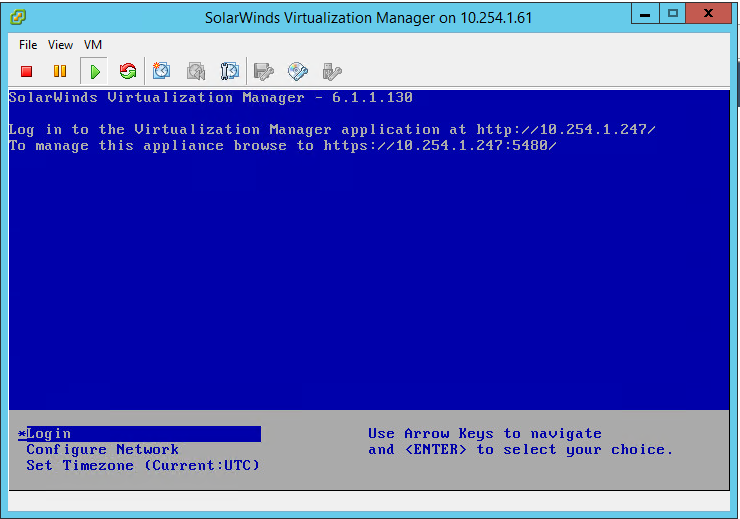Minimize the console window
This screenshot has width=740, height=519.
click(645, 14)
